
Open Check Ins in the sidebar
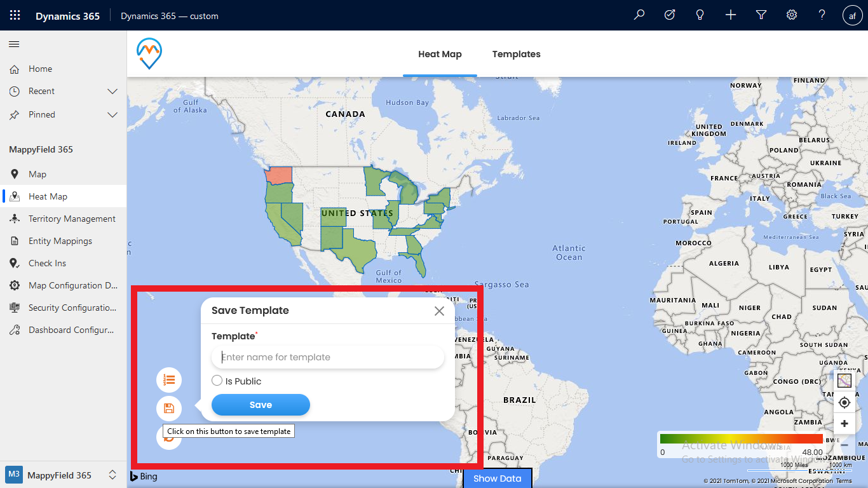(64, 263)
